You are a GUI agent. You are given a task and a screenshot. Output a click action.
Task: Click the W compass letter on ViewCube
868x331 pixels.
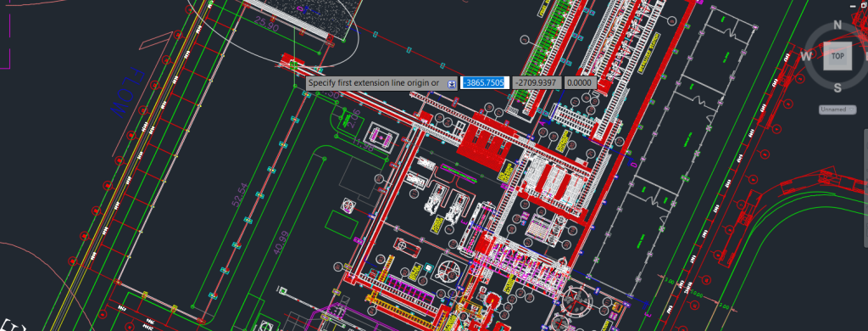pos(806,56)
